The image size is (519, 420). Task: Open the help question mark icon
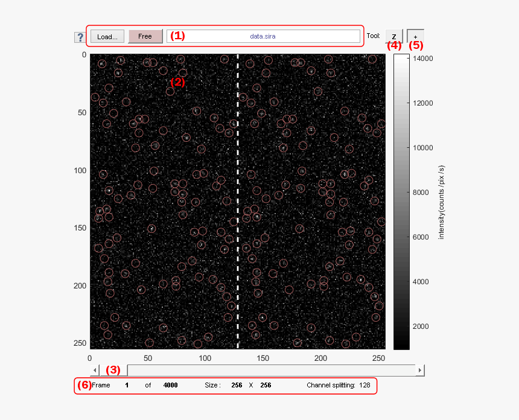tap(80, 37)
